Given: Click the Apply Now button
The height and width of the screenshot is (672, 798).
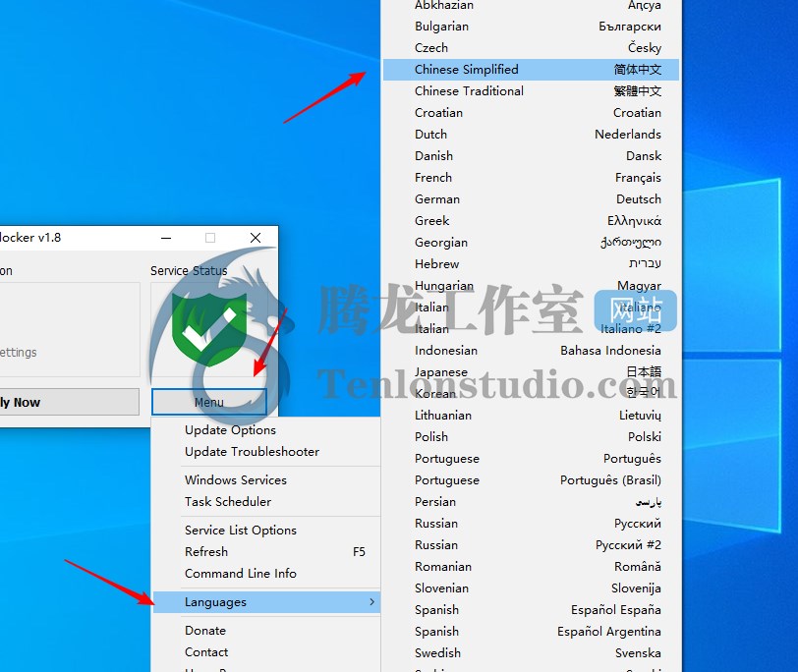Looking at the screenshot, I should tap(69, 402).
